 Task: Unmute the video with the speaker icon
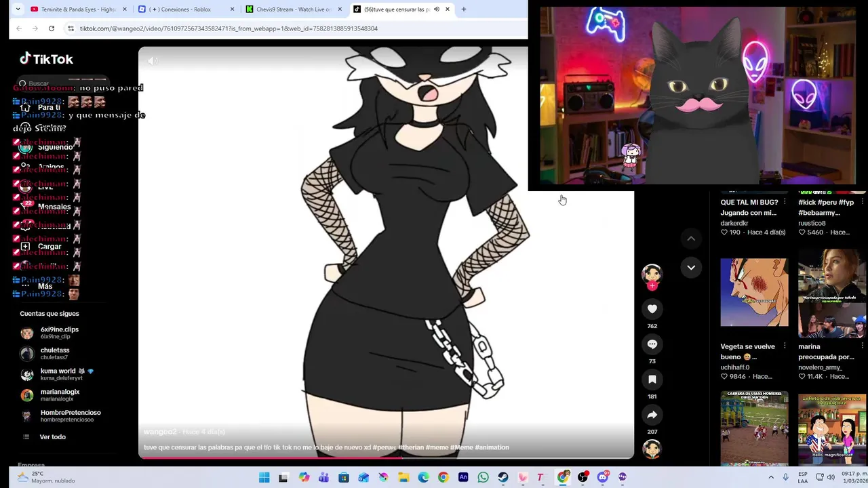(x=153, y=61)
